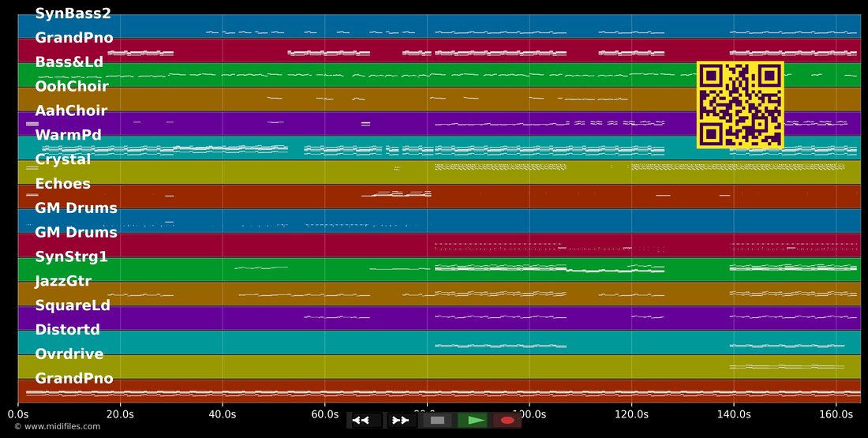Select the Bass&Ld track label
The height and width of the screenshot is (438, 868).
coord(69,62)
